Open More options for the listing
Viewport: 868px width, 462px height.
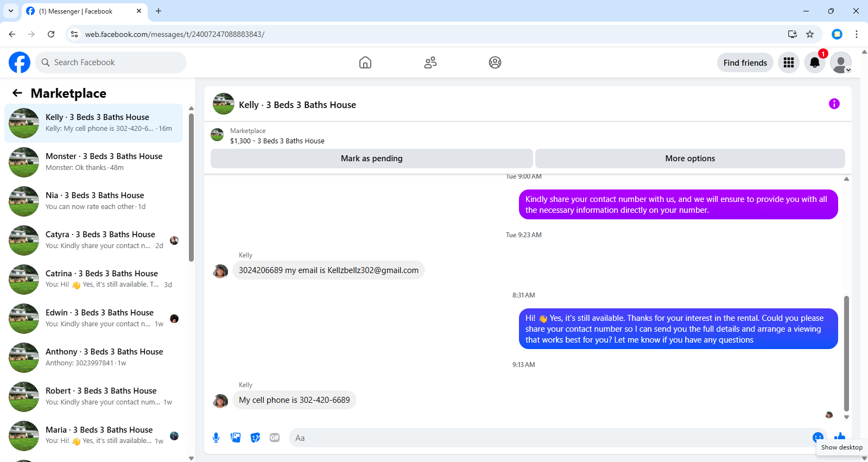click(x=690, y=159)
